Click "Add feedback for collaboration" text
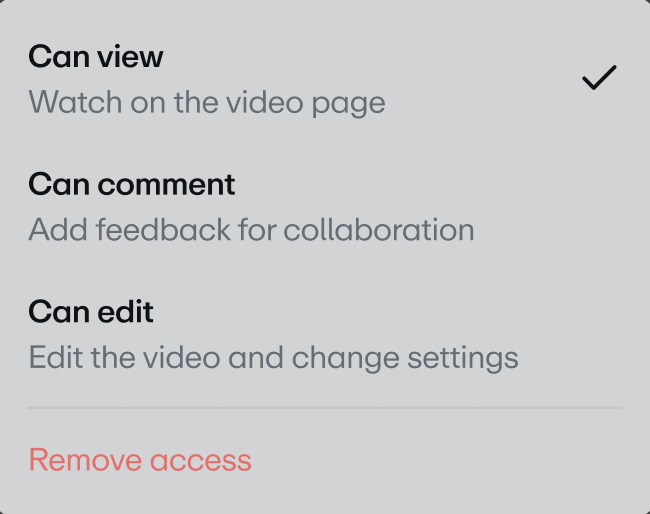 (x=251, y=230)
